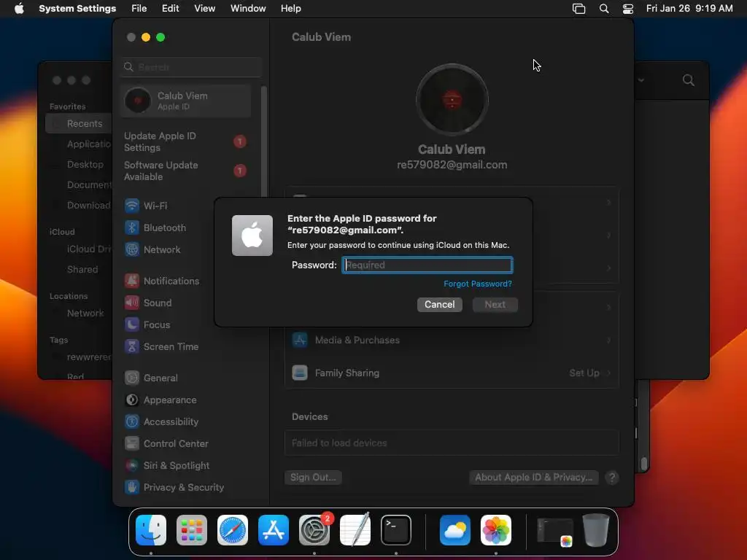The image size is (747, 560).
Task: Click the Stage Manager menu bar icon
Action: [578, 9]
